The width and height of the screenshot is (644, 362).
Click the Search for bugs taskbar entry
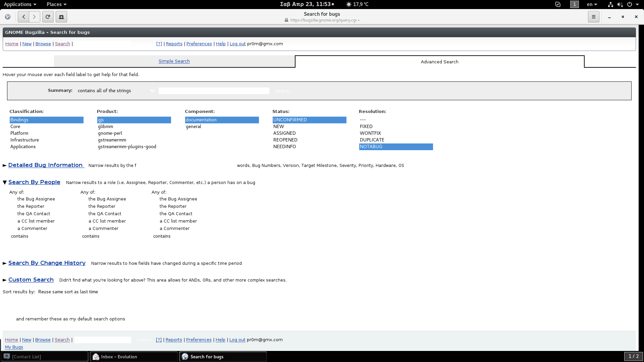223,357
